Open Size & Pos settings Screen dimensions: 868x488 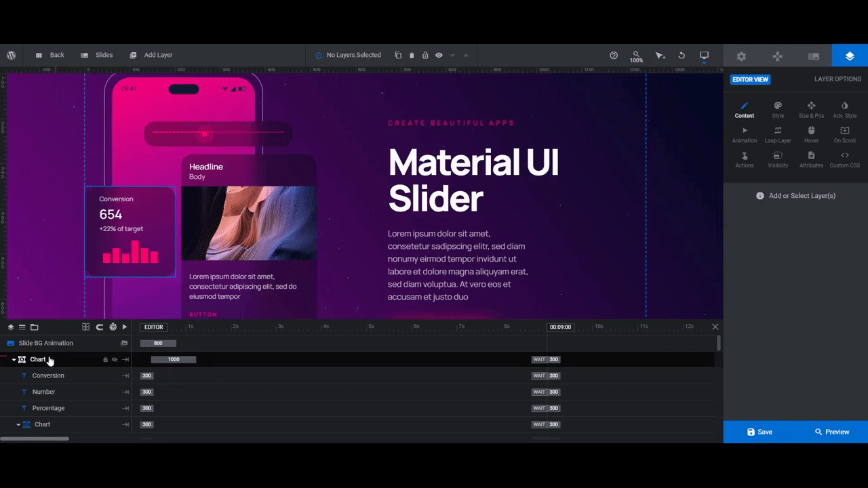point(811,110)
